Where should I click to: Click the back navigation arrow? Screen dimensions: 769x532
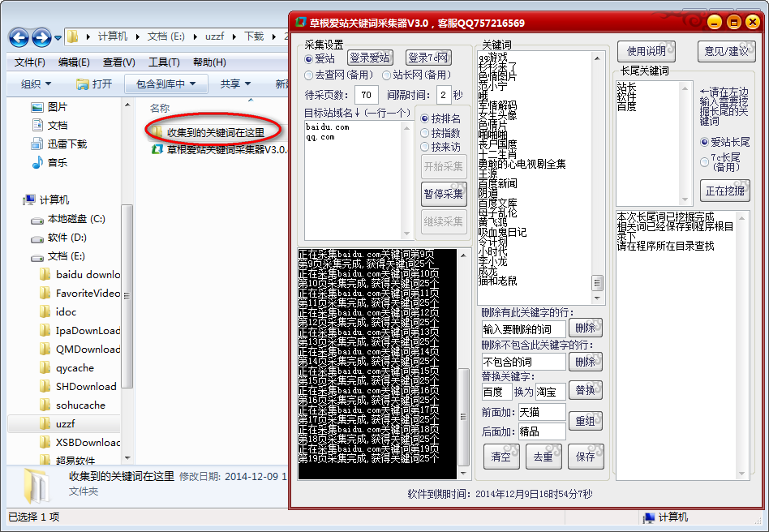click(18, 37)
